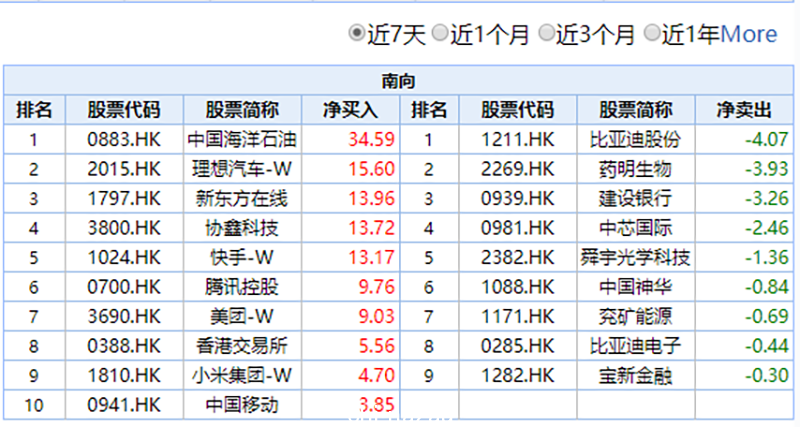
Task: Click stock name 兖矿能源
Action: coord(635,316)
